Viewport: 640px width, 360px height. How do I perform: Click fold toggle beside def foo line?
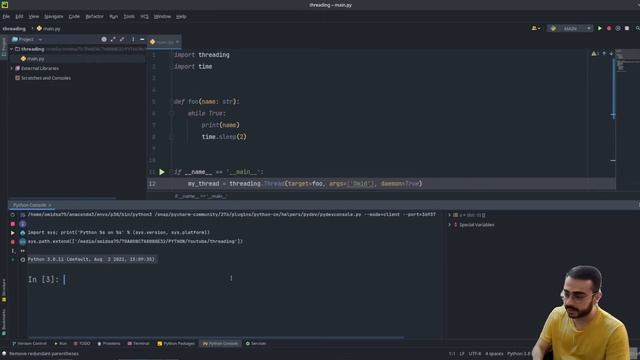point(172,102)
